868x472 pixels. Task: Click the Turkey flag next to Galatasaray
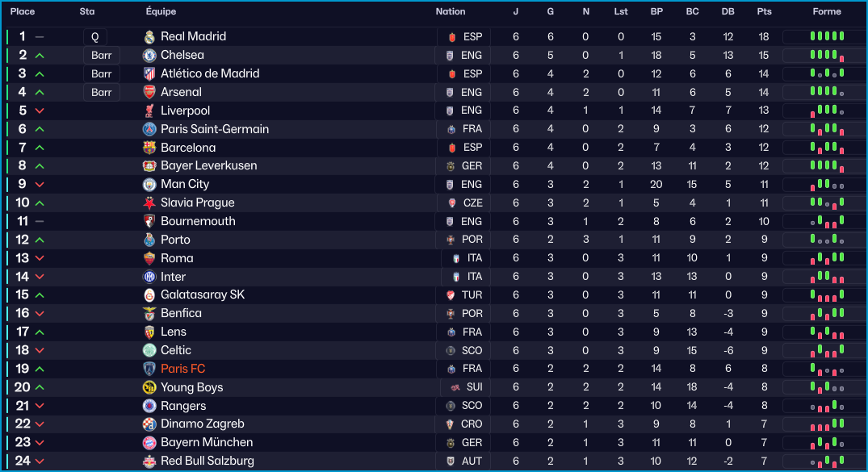451,295
